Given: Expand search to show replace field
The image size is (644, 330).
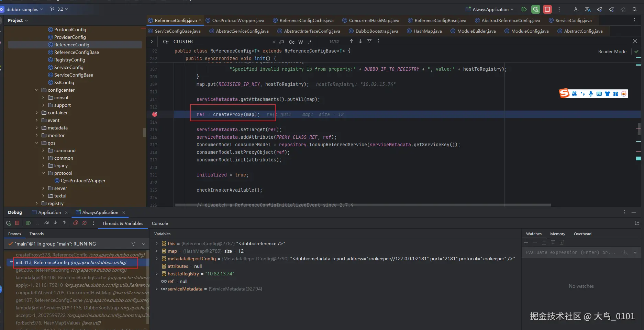Looking at the screenshot, I should tap(152, 42).
